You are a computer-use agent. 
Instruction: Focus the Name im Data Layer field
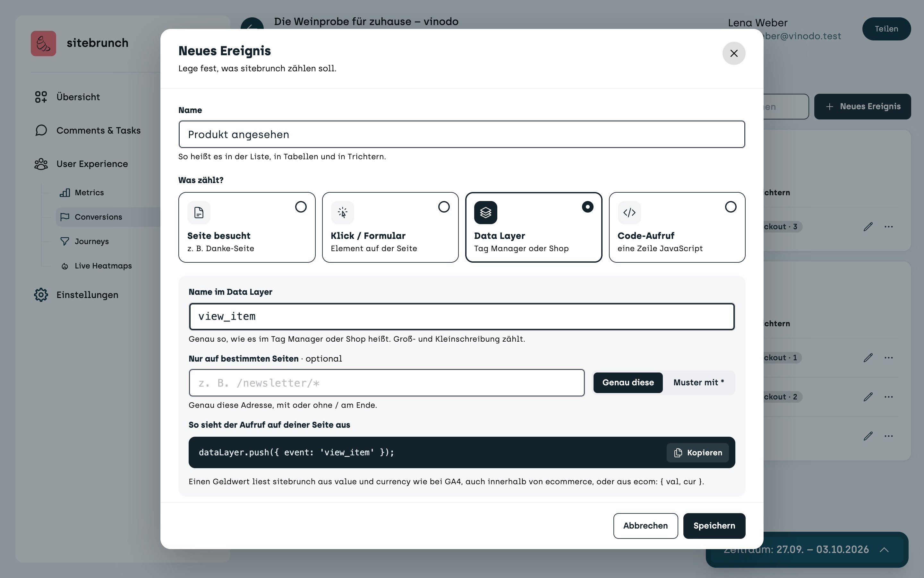pyautogui.click(x=462, y=317)
